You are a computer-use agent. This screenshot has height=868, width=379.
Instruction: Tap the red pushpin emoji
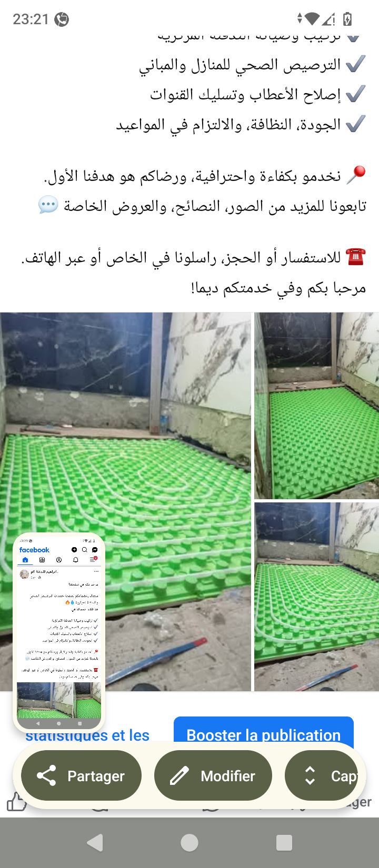[x=356, y=175]
